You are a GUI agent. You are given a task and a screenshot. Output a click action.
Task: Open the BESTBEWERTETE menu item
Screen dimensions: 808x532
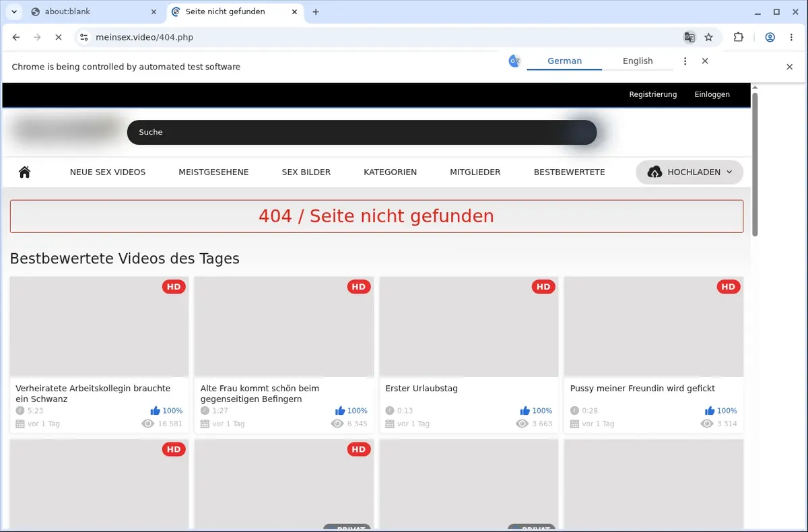click(x=570, y=172)
